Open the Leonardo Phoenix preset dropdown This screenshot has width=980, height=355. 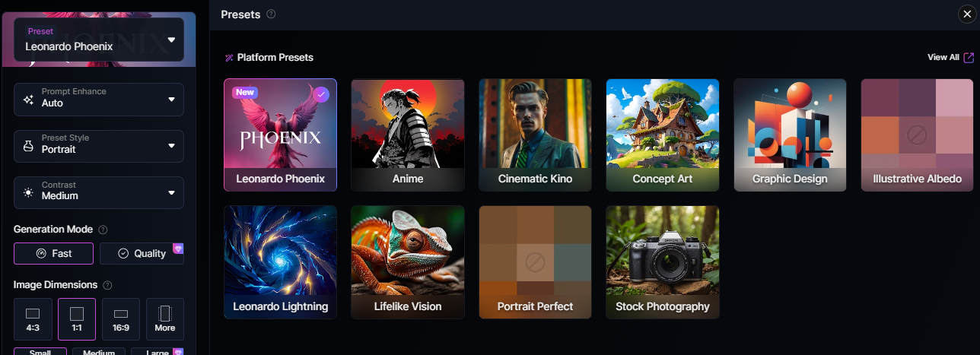pos(99,40)
